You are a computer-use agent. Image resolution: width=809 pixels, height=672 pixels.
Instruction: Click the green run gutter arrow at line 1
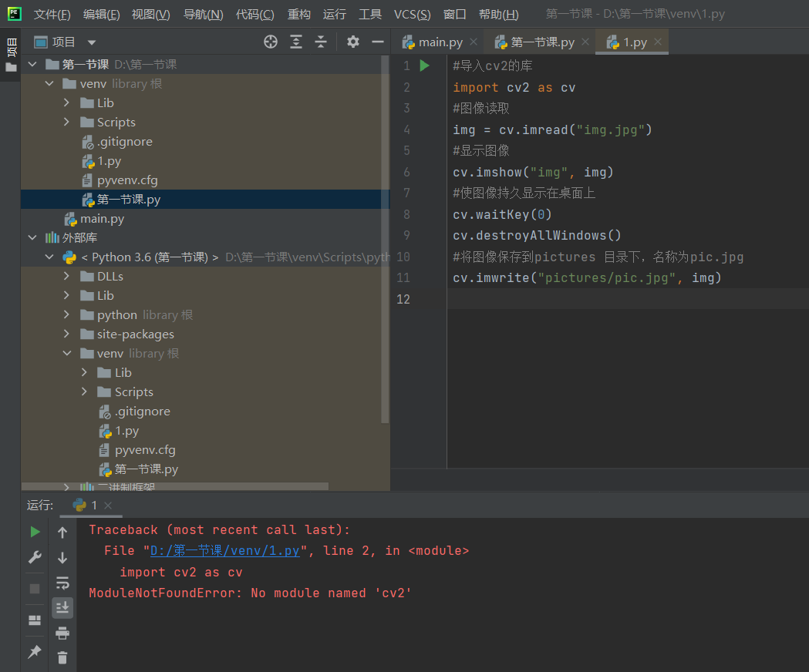tap(424, 66)
